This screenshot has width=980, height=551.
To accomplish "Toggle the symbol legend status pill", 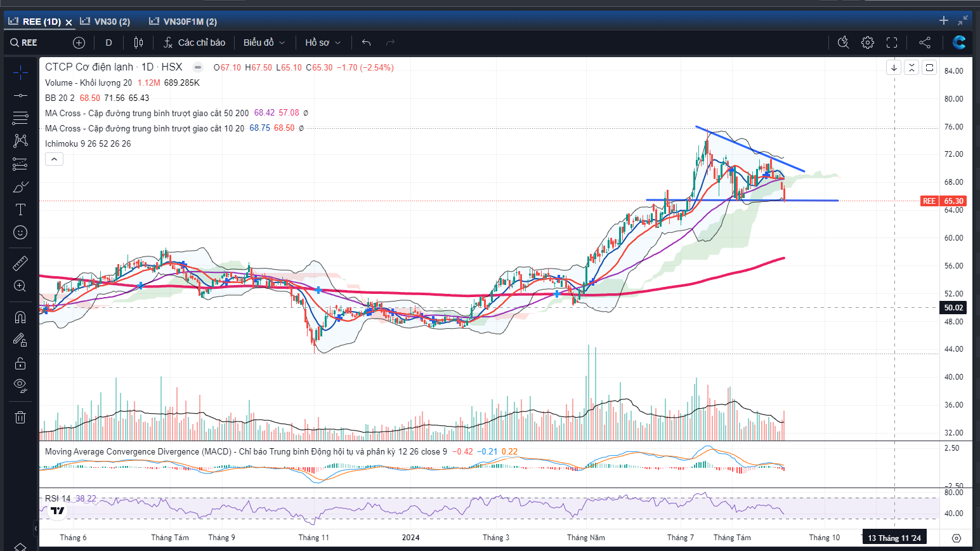I will pos(199,67).
